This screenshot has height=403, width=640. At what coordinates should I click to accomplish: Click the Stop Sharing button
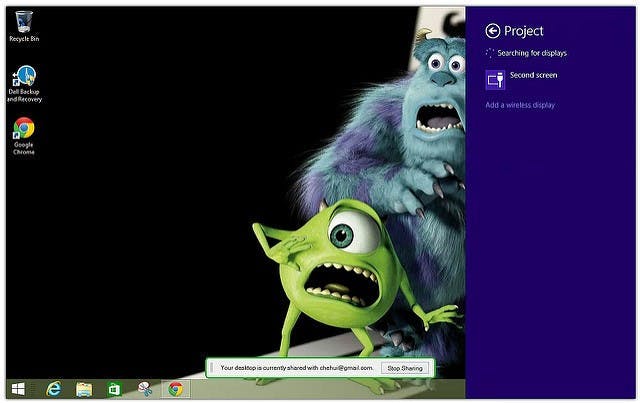[405, 368]
